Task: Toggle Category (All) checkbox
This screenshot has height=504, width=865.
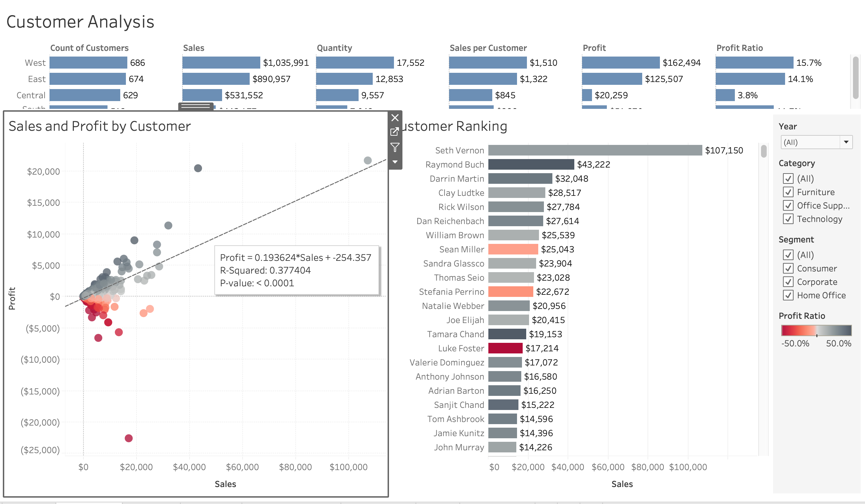Action: coord(788,178)
